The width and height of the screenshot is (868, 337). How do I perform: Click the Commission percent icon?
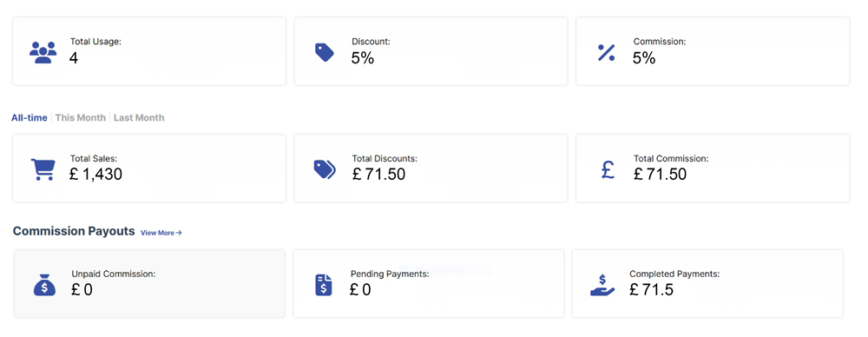pos(606,52)
